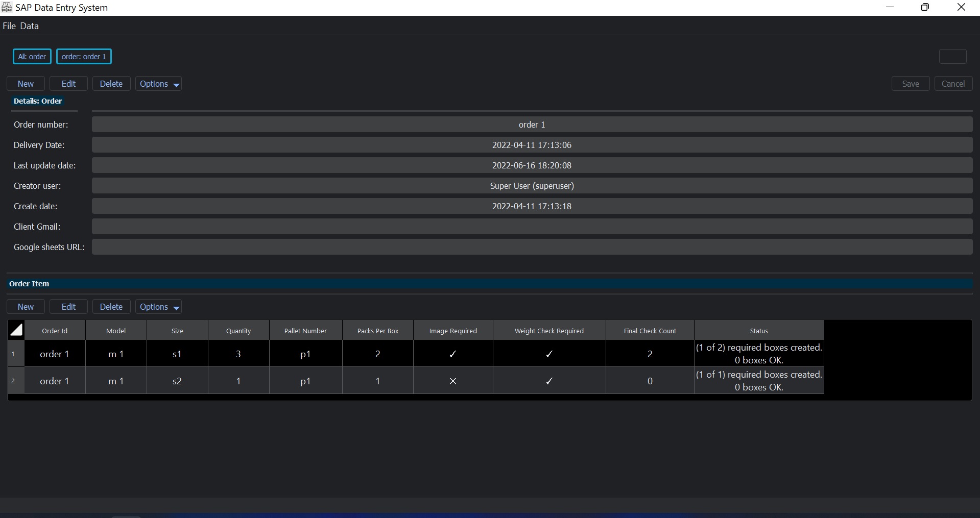Select the 'order: order 1' breadcrumb tab
Image resolution: width=980 pixels, height=518 pixels.
84,57
